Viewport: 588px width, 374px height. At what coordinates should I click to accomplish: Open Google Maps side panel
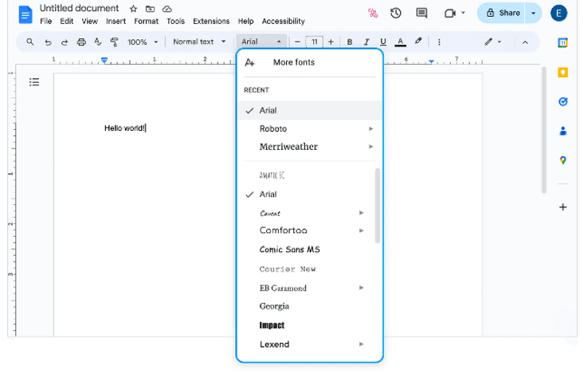(x=563, y=160)
